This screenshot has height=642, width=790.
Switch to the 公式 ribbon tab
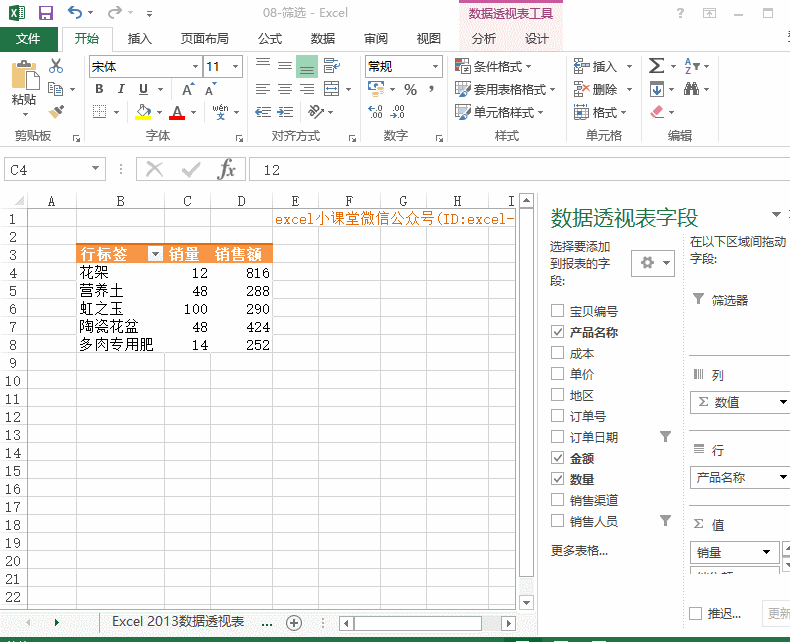click(270, 39)
